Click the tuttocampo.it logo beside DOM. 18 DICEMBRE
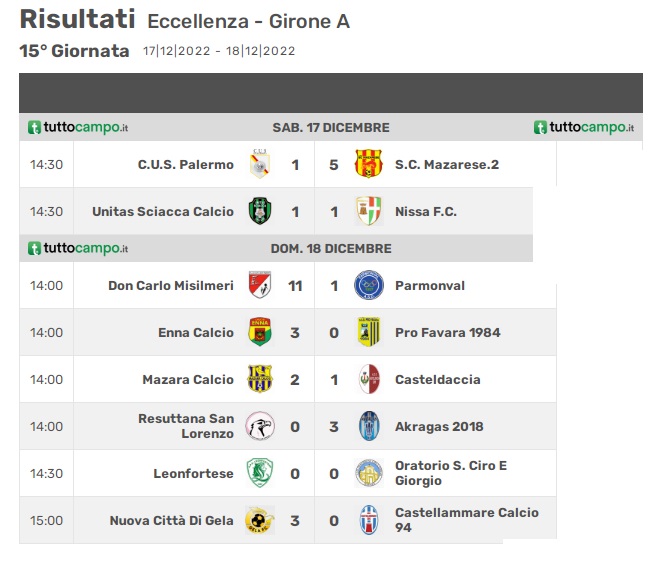The width and height of the screenshot is (653, 575). click(x=78, y=248)
